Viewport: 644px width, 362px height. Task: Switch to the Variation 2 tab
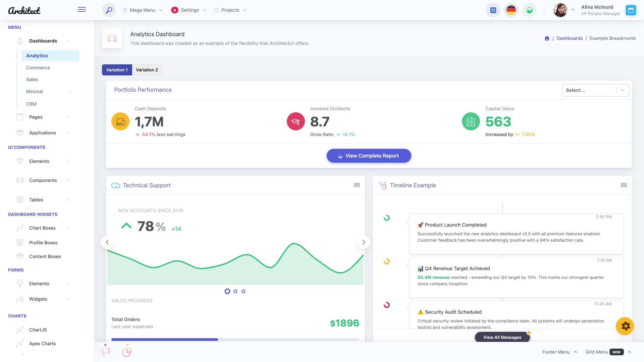point(147,70)
